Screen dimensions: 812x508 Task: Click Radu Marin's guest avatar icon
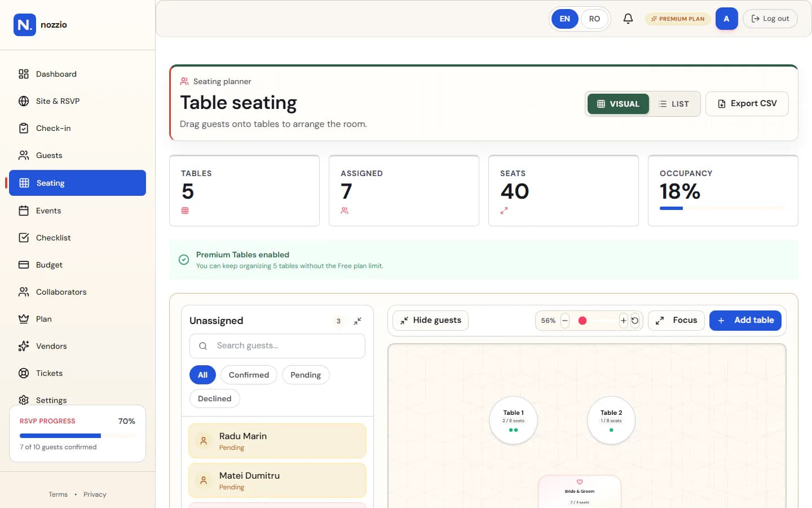204,441
